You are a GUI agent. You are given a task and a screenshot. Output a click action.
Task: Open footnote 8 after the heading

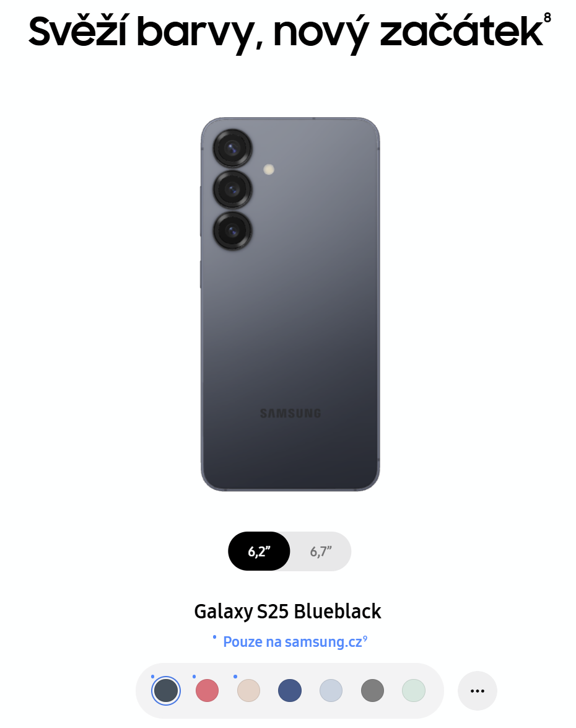(x=548, y=17)
